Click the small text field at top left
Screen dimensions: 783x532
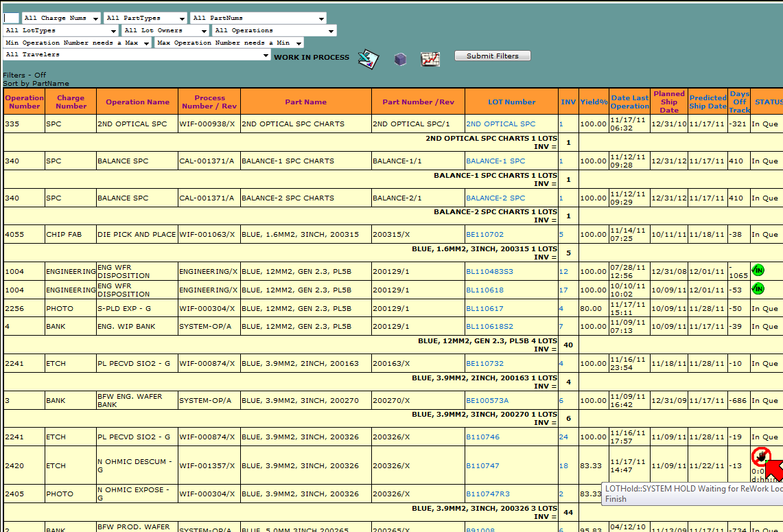tap(11, 19)
